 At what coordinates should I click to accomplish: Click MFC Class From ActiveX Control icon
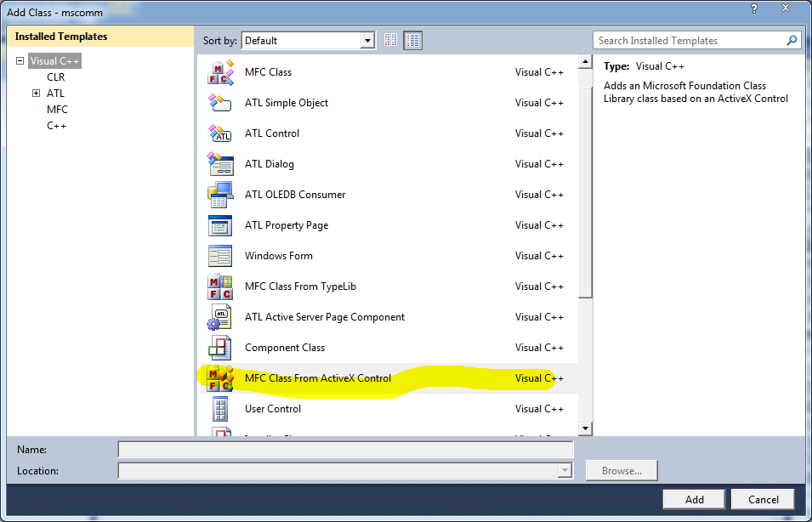[x=220, y=378]
